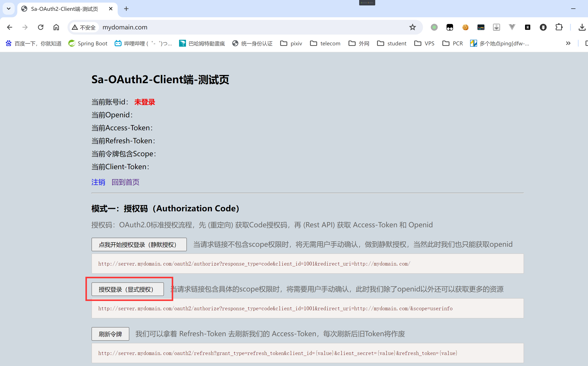Open the Extensions puzzle icon
Viewport: 588px width, 366px height.
tap(559, 27)
